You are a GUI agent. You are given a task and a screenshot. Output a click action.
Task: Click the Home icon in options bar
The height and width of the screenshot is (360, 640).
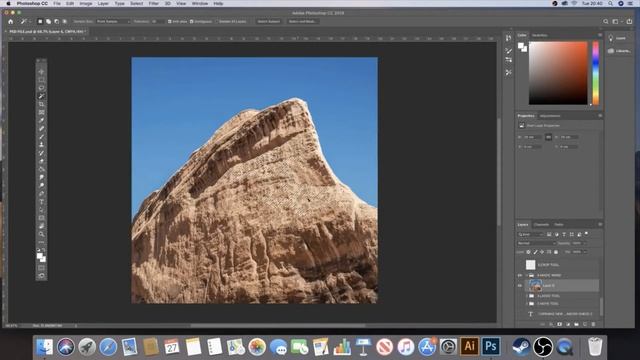11,21
